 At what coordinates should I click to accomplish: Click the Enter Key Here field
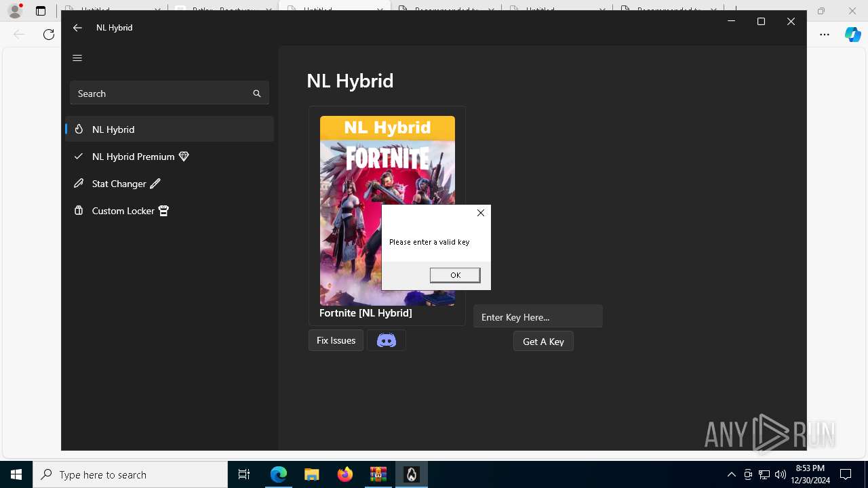[x=538, y=317]
